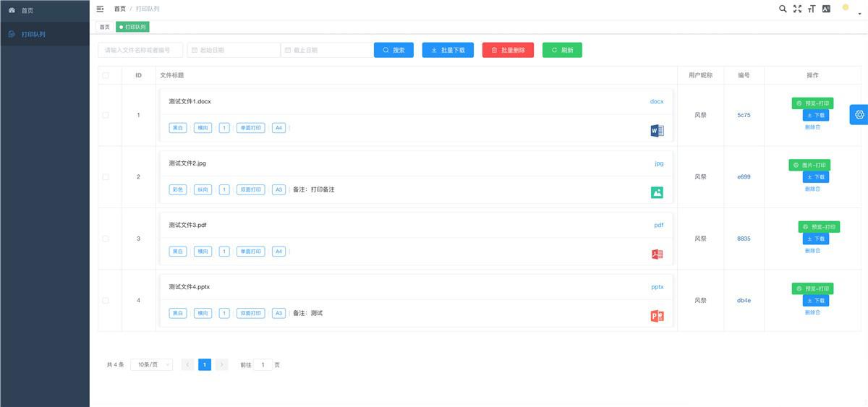This screenshot has width=868, height=407.
Task: Collapse the sidebar with the hamburger icon
Action: click(x=101, y=9)
